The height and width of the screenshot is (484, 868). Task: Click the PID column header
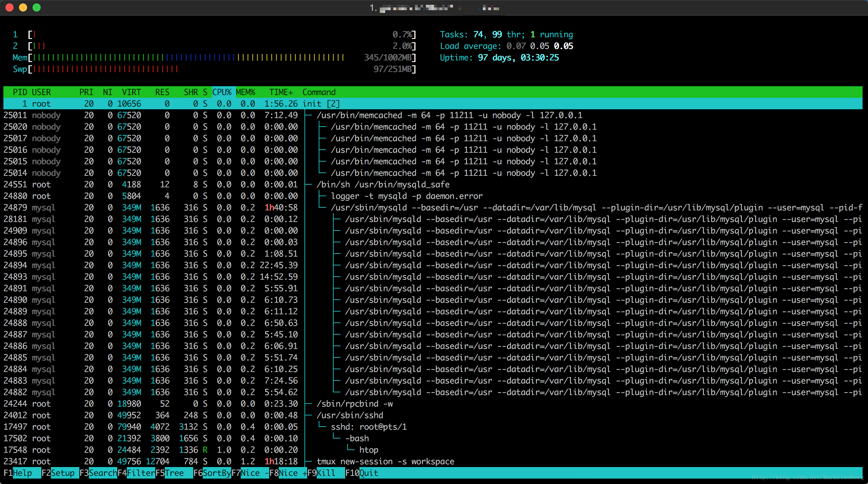(20, 92)
